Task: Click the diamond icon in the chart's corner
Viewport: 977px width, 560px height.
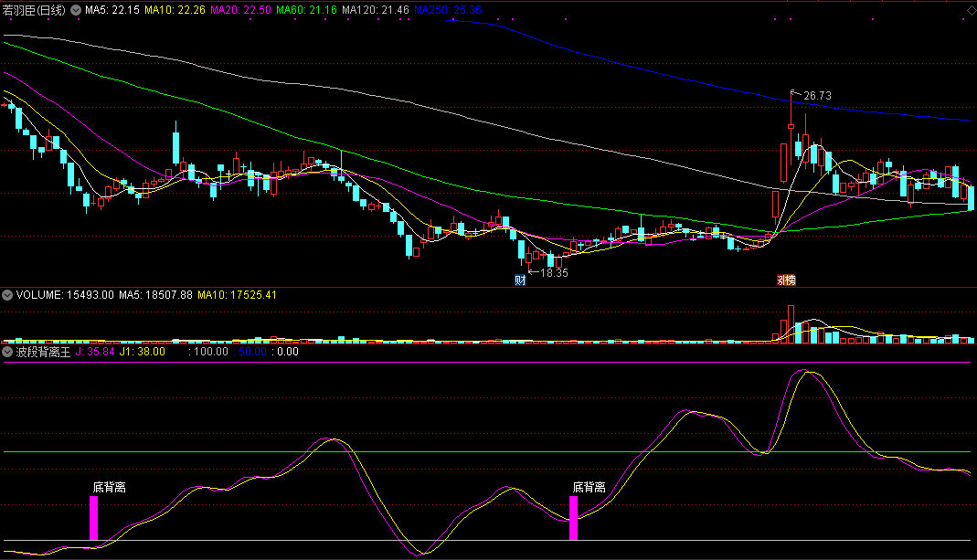Action: (x=971, y=11)
